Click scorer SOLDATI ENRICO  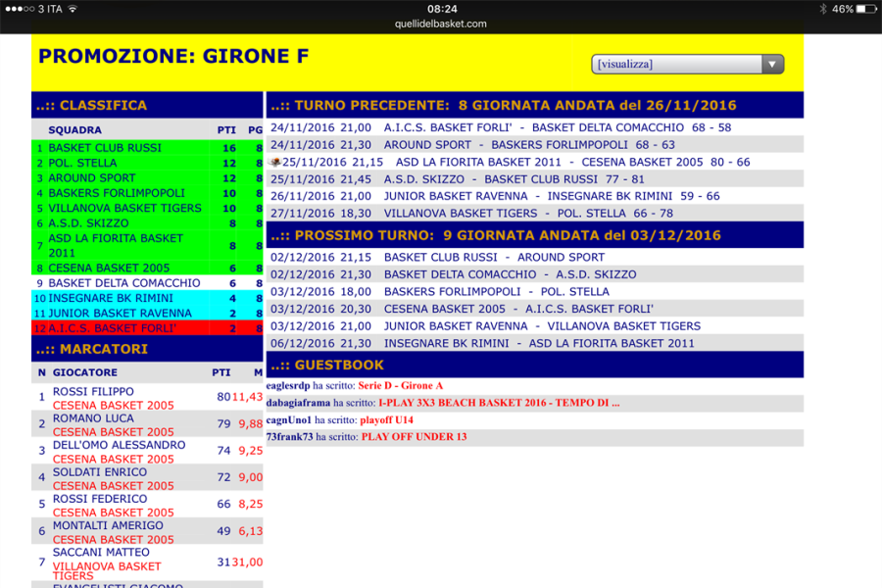pyautogui.click(x=100, y=471)
